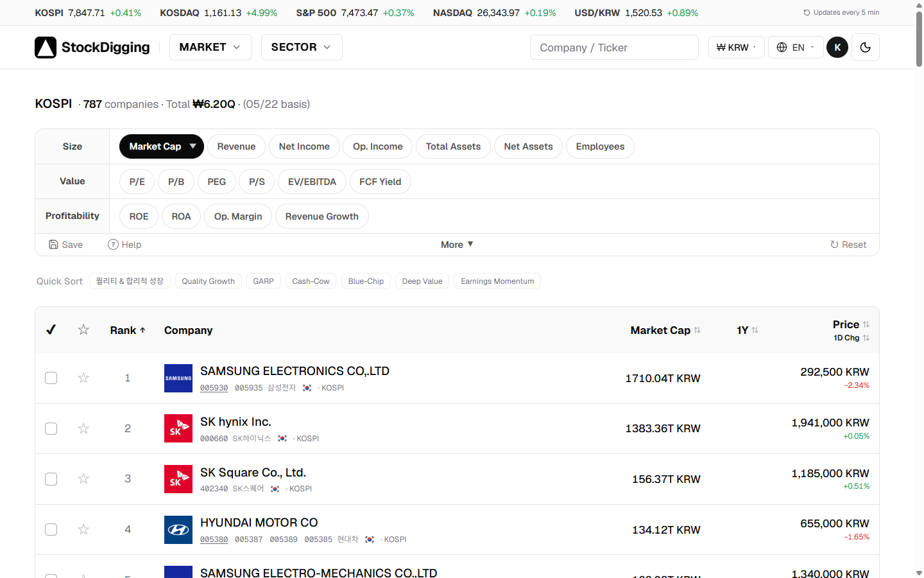The image size is (924, 578).
Task: Select the Net Assets filter
Action: (x=528, y=146)
